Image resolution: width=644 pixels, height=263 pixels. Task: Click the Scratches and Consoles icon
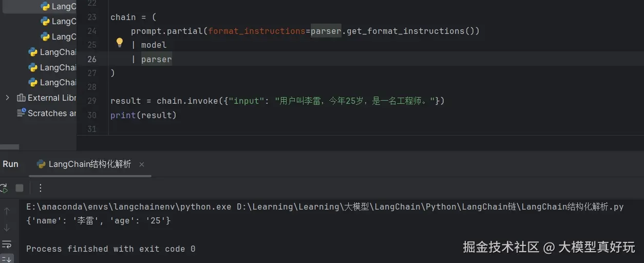(21, 113)
